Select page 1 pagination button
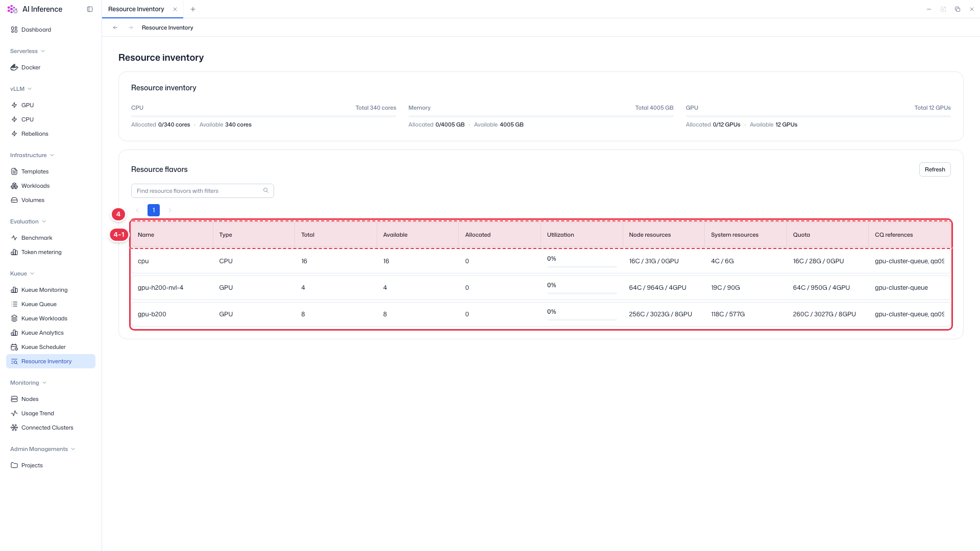980x551 pixels. pyautogui.click(x=154, y=210)
